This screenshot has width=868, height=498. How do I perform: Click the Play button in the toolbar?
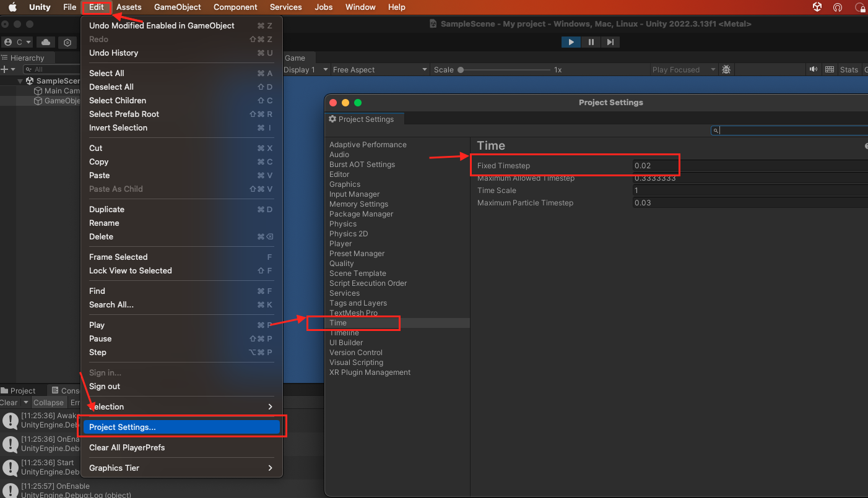coord(571,42)
